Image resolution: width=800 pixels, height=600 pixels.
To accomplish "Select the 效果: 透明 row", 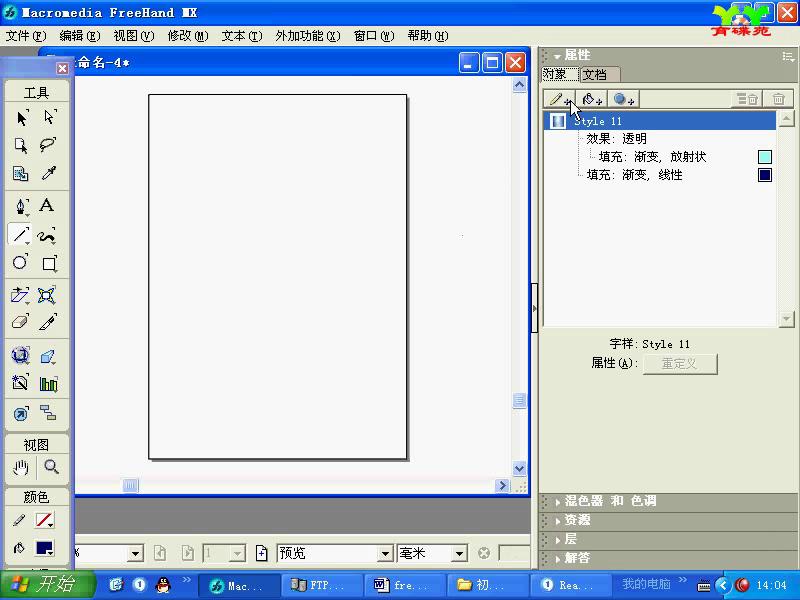I will tap(661, 139).
